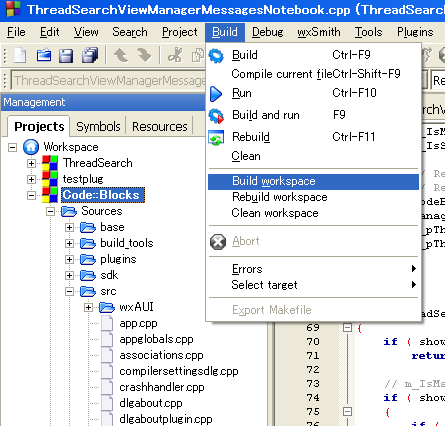Click the ThreadSearchViewManagerMessage combo field
Viewport: 445px width, 426px height.
pyautogui.click(x=108, y=81)
